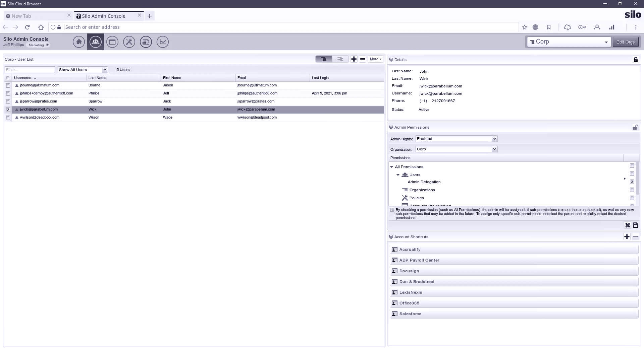The width and height of the screenshot is (644, 348).
Task: Bookmark page with star icon
Action: 525,27
